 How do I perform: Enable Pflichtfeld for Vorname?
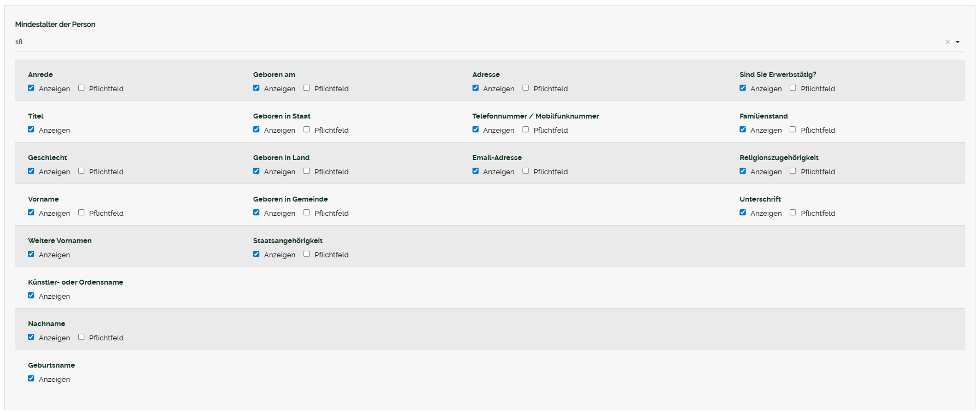[81, 213]
